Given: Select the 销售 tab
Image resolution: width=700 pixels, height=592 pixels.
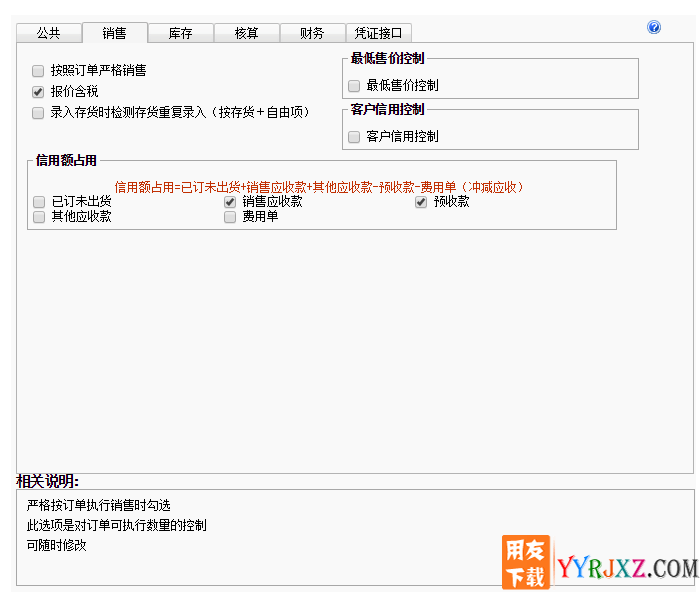Looking at the screenshot, I should click(x=115, y=33).
